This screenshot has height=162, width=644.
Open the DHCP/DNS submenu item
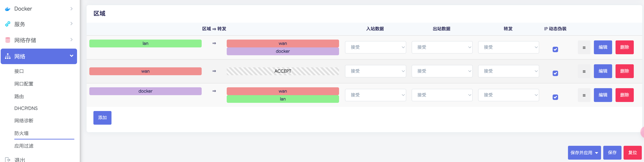26,108
